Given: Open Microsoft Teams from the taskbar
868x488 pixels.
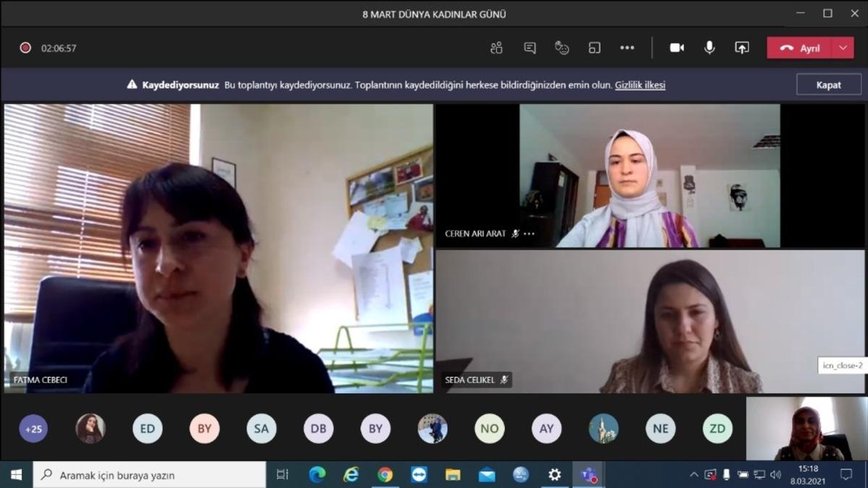Looking at the screenshot, I should pyautogui.click(x=589, y=475).
